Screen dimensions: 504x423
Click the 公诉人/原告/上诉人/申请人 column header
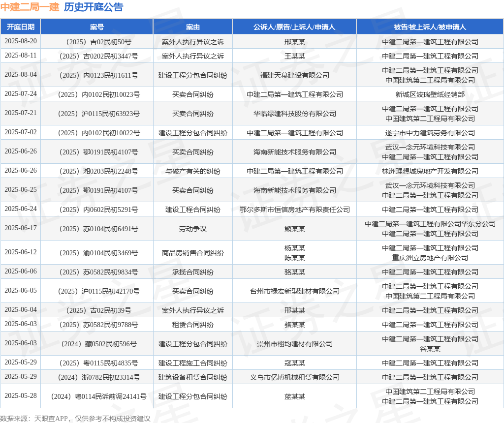(x=294, y=27)
